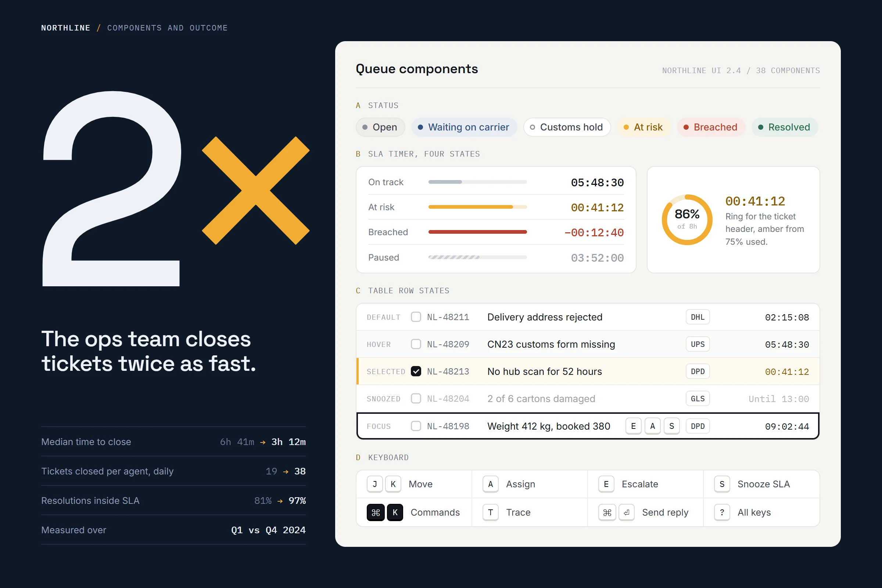Click the Median time to close row
882x588 pixels.
[173, 442]
